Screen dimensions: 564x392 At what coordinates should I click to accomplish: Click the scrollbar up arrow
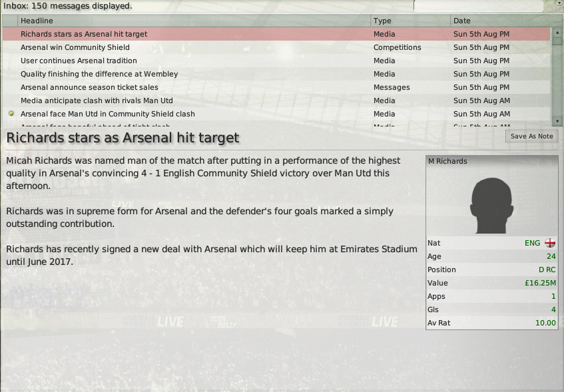pyautogui.click(x=557, y=33)
